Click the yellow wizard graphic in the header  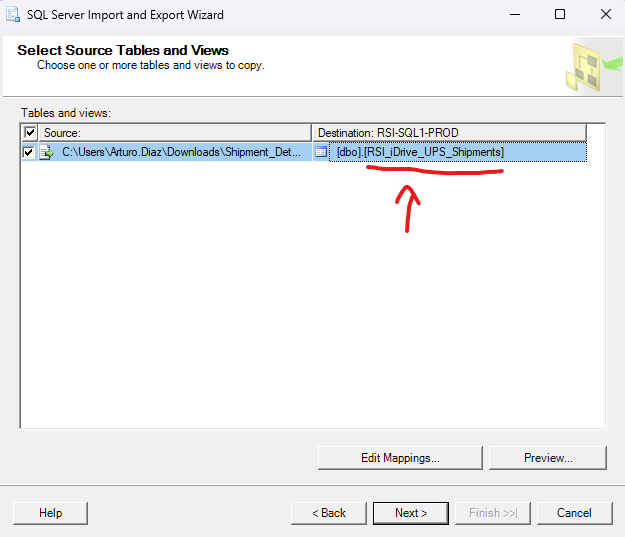pos(592,68)
